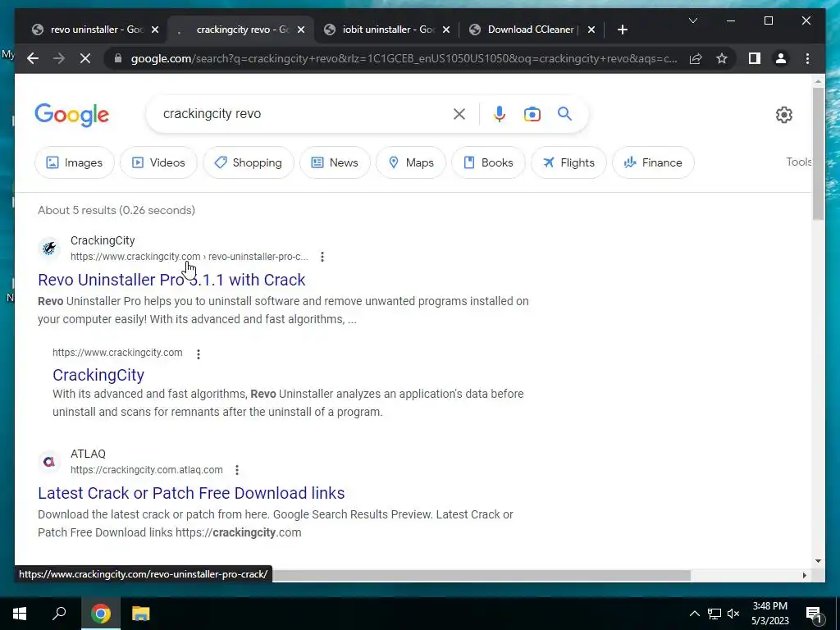Close the revo uninstaller tab
Image resolution: width=840 pixels, height=630 pixels.
pos(155,30)
